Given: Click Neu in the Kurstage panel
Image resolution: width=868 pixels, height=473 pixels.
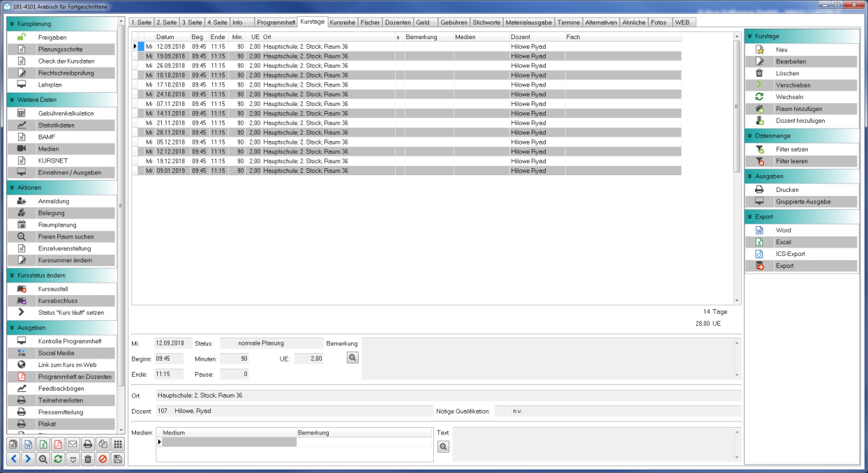Looking at the screenshot, I should point(802,50).
